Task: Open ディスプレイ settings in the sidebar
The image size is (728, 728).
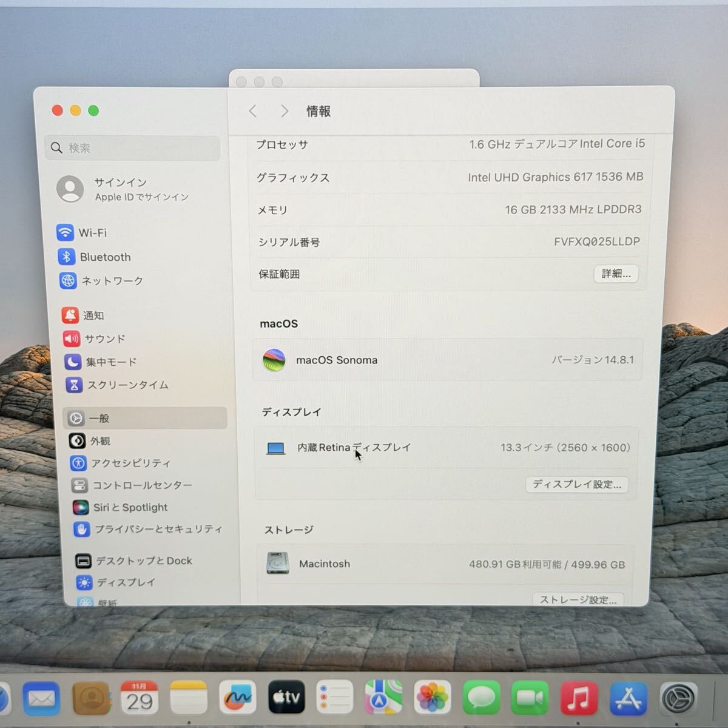Action: tap(116, 582)
